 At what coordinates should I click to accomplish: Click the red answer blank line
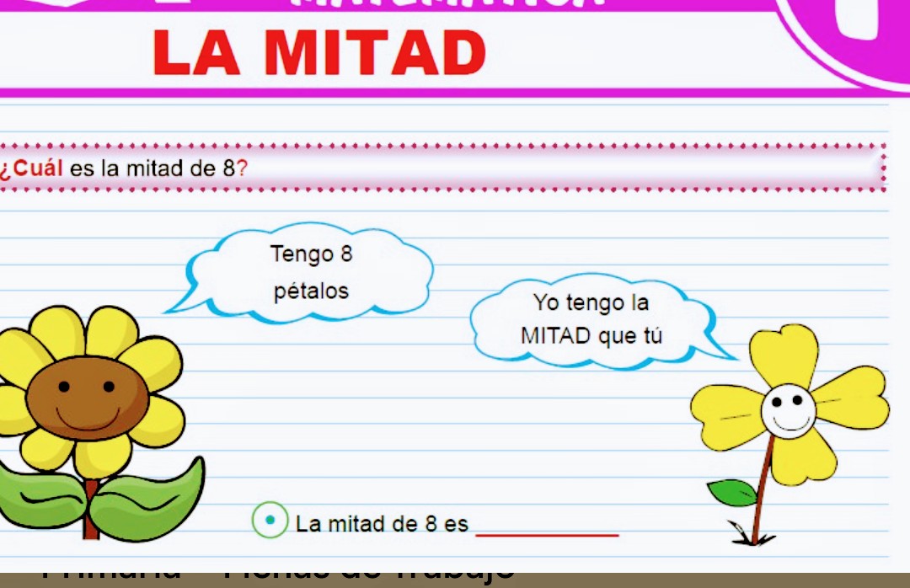548,535
